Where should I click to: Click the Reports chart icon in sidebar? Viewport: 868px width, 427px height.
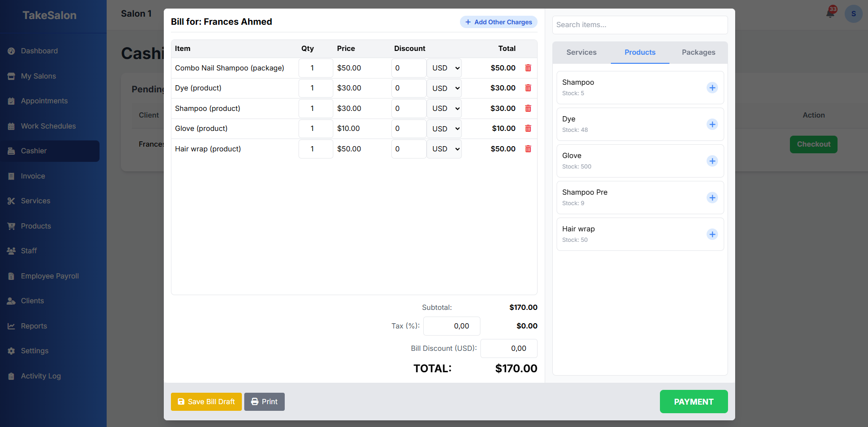pos(11,326)
